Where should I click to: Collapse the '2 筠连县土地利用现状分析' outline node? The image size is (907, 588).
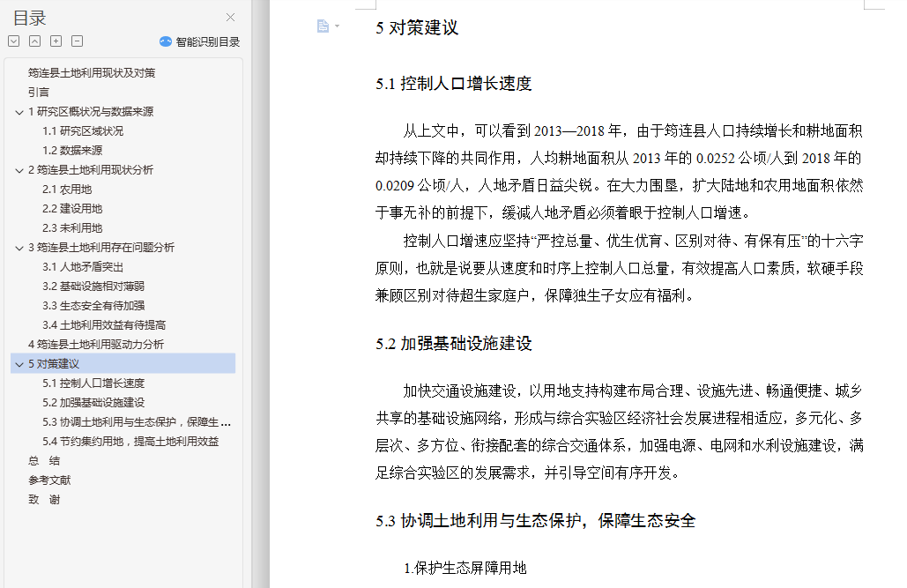[19, 170]
